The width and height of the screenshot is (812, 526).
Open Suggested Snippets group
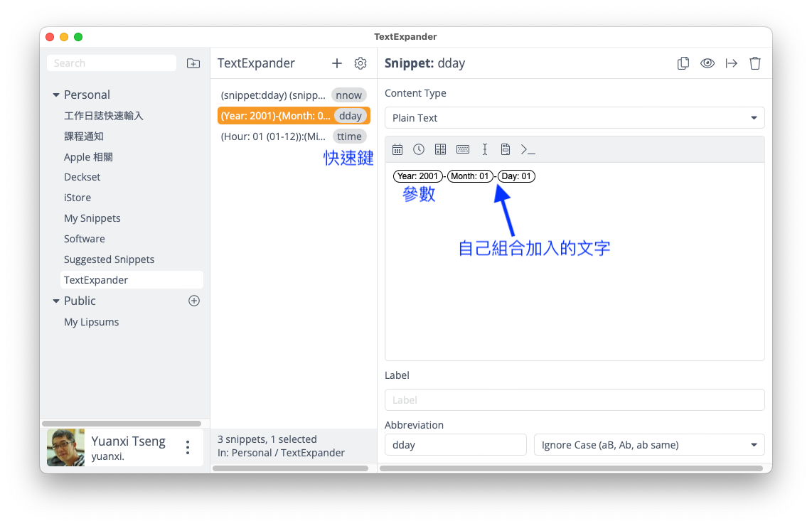coord(109,259)
